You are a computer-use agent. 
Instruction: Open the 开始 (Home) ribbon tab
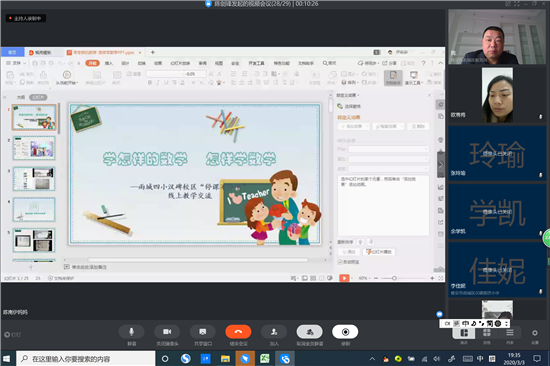click(93, 63)
